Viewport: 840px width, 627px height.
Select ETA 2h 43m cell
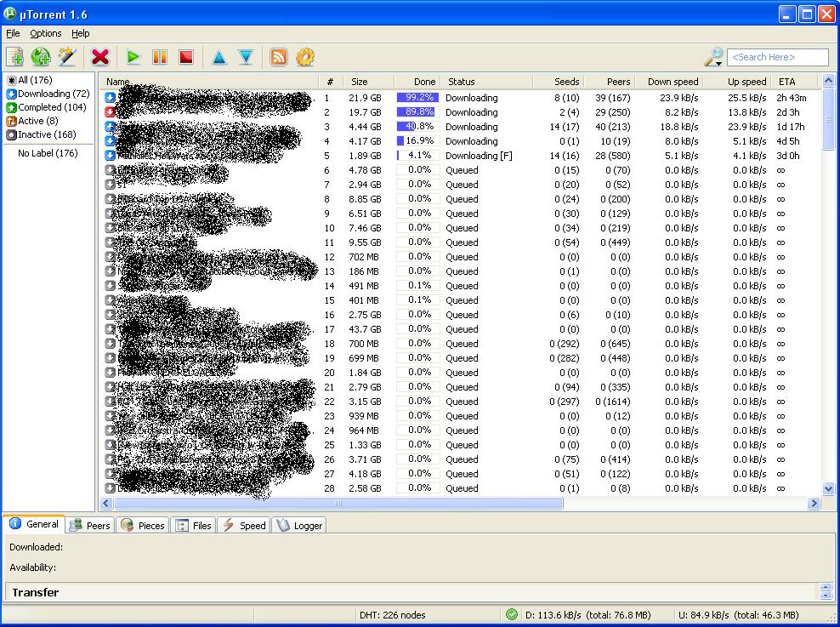792,98
